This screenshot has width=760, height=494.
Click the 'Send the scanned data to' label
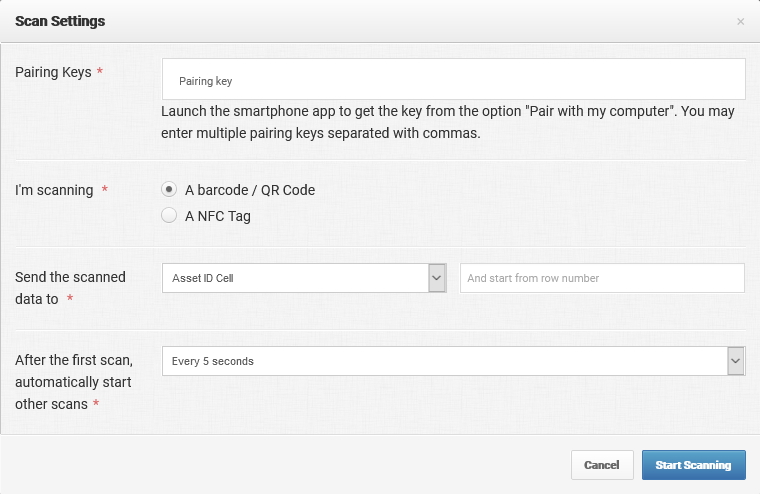click(x=70, y=288)
